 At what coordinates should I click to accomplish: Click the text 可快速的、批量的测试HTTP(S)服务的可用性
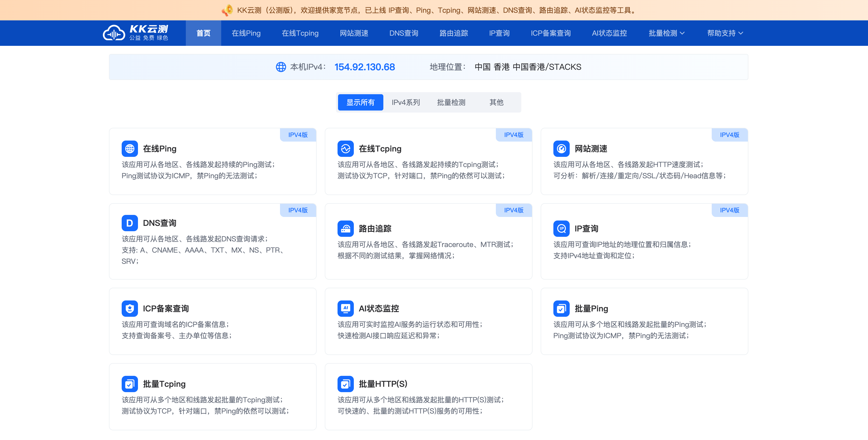tap(410, 411)
